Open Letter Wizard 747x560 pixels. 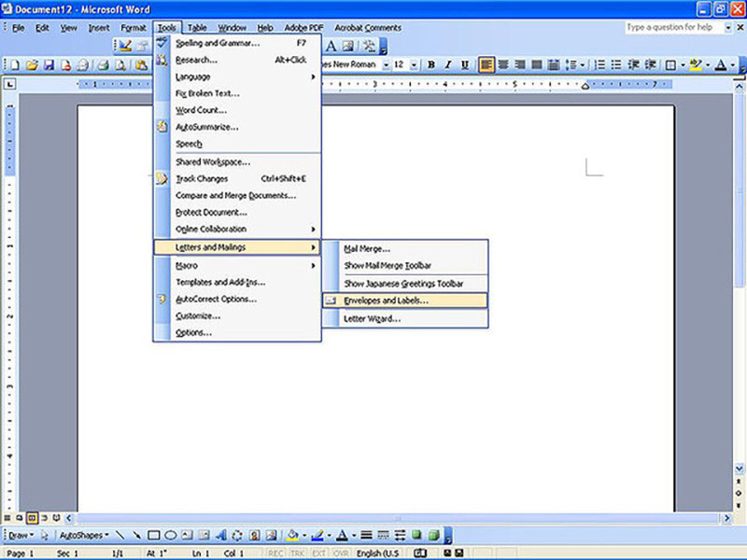405,318
